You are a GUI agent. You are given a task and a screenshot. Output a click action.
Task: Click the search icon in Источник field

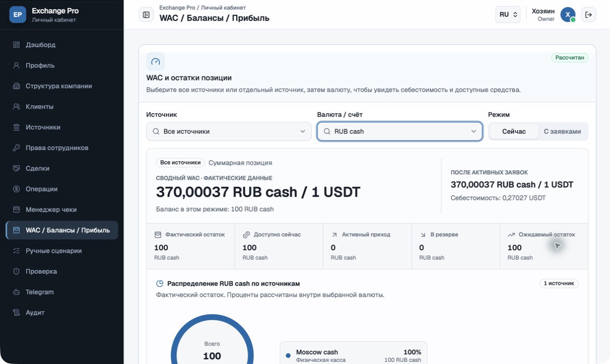click(x=156, y=131)
